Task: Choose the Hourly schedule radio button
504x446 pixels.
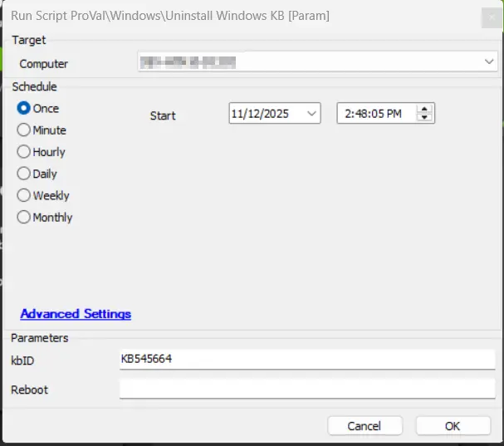Action: (x=24, y=152)
